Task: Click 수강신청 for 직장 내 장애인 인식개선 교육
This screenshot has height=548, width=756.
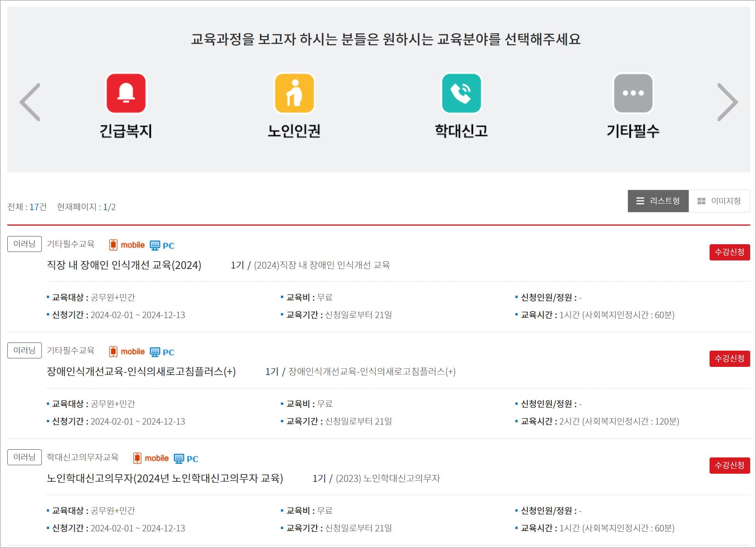Action: [730, 252]
